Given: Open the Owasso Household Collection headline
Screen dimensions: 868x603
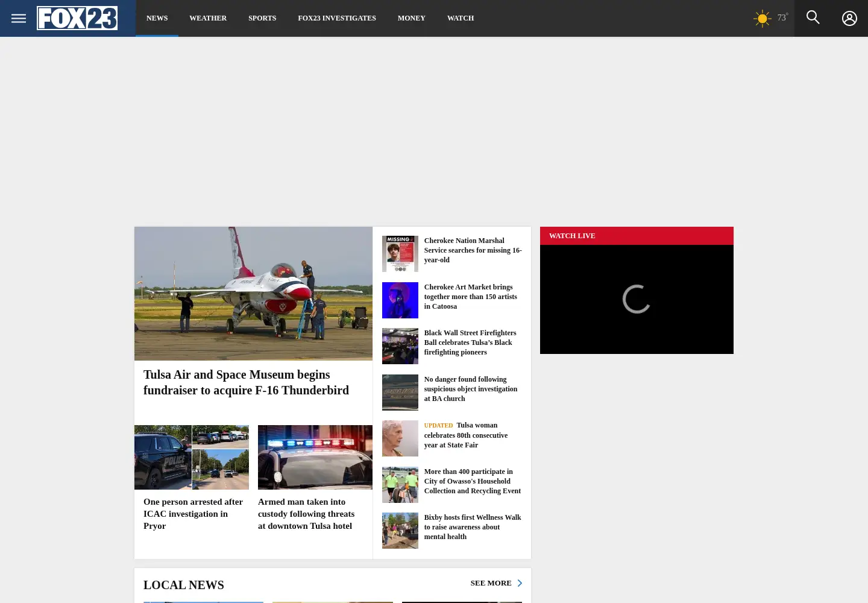Looking at the screenshot, I should point(473,481).
